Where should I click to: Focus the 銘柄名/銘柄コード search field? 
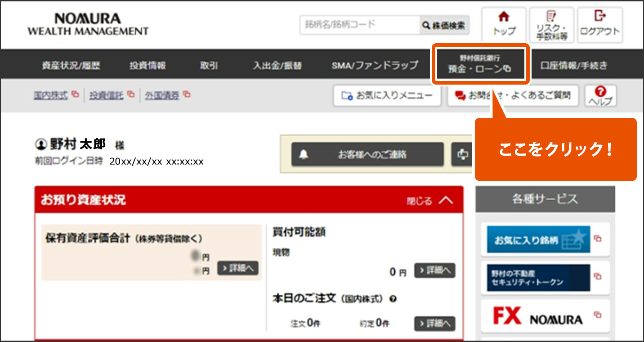[360, 25]
